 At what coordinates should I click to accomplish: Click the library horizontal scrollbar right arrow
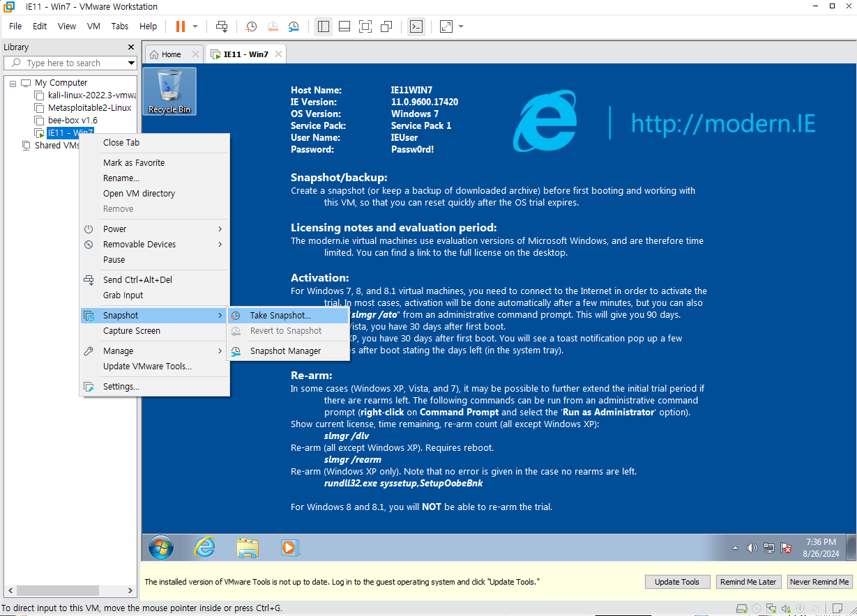click(x=130, y=590)
